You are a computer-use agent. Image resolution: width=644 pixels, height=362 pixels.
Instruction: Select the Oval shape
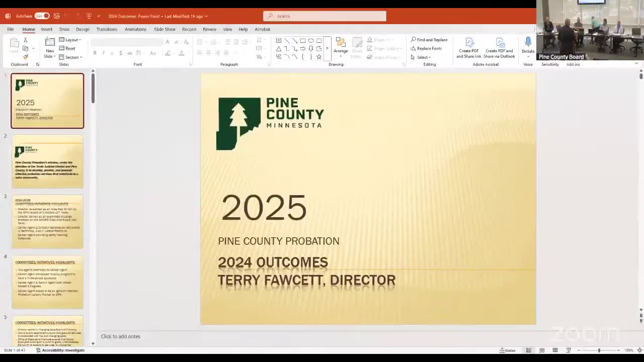(311, 40)
